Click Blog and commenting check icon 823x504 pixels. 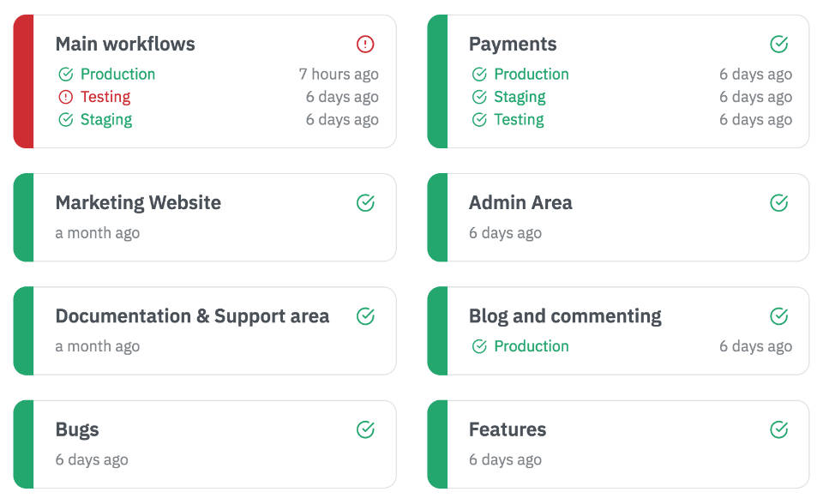(778, 316)
